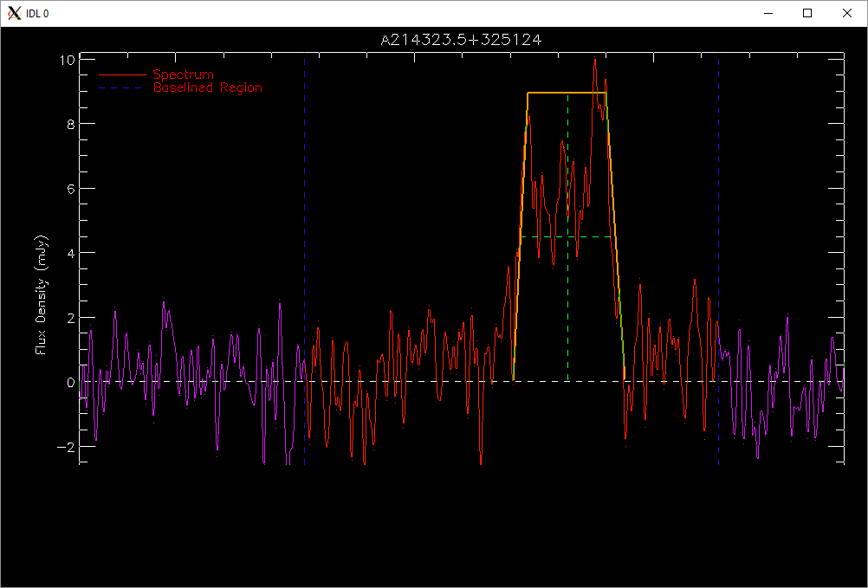Close the IDL 0 window
868x588 pixels.
click(x=846, y=13)
